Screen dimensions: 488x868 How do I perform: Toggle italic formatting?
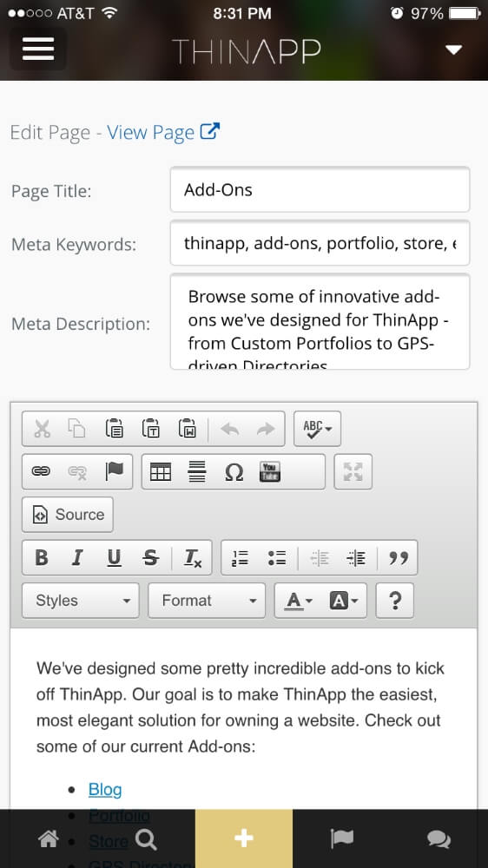(x=77, y=557)
